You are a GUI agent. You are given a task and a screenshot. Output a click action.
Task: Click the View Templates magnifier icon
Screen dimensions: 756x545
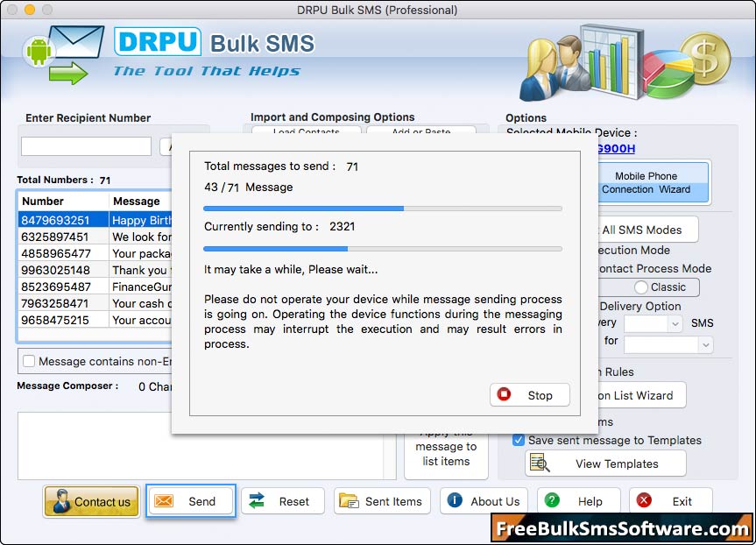pos(540,463)
